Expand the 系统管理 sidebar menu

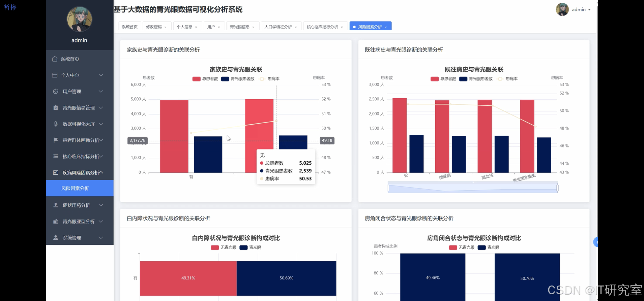[101, 238]
